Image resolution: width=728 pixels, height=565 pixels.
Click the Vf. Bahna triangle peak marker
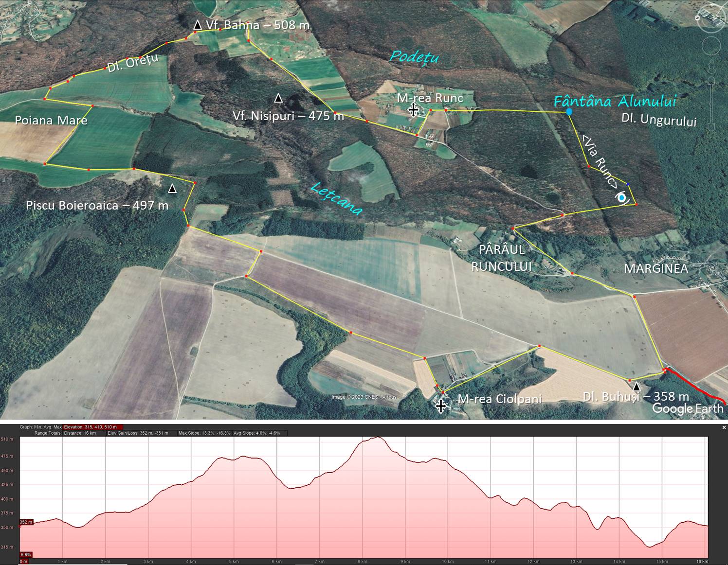pyautogui.click(x=197, y=25)
